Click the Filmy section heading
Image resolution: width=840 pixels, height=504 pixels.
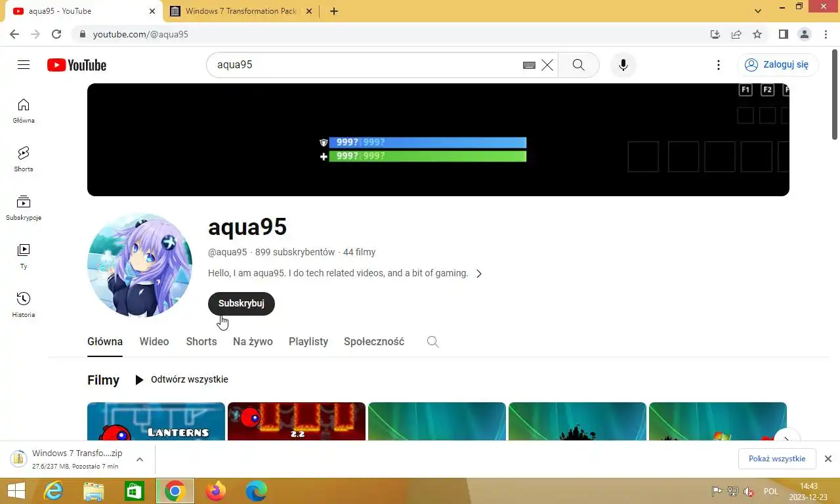tap(104, 380)
